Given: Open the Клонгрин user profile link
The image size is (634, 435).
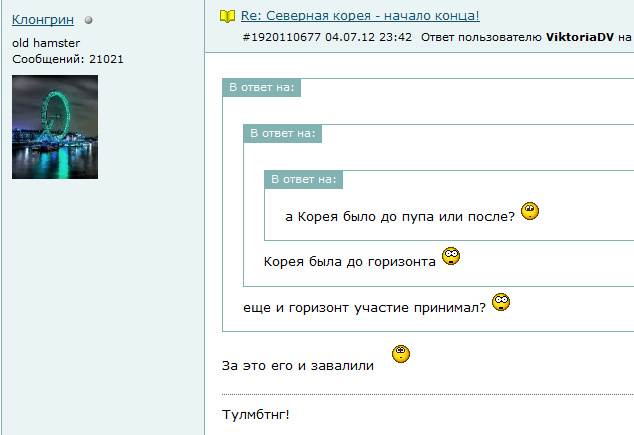Looking at the screenshot, I should click(43, 20).
